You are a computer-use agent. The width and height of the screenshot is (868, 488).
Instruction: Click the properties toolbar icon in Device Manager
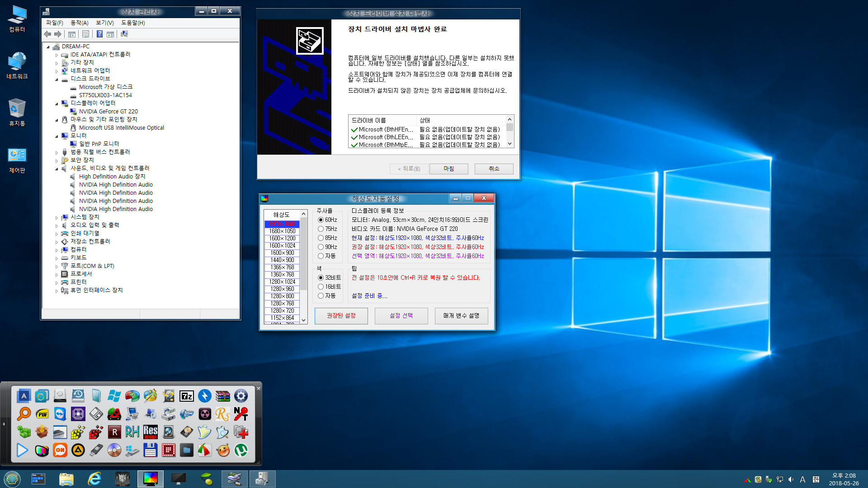point(86,34)
